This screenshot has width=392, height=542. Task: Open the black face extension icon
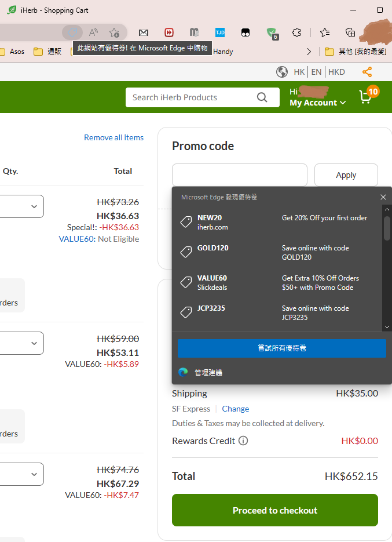[x=245, y=32]
